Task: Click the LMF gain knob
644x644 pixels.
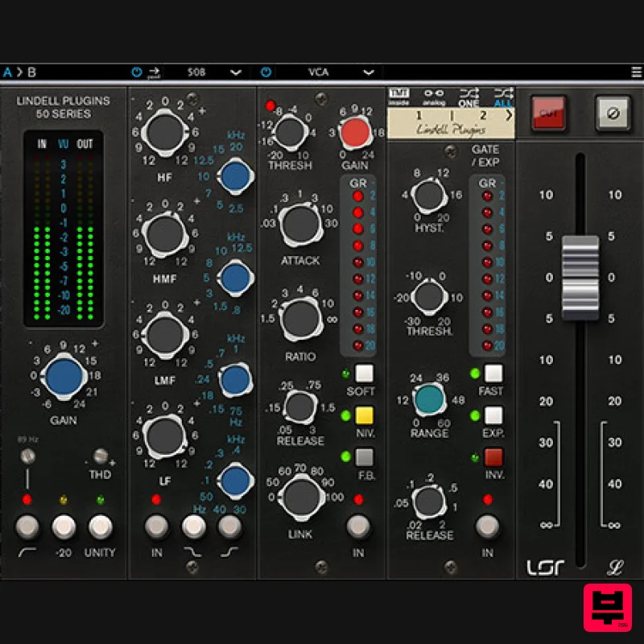Action: (x=165, y=336)
